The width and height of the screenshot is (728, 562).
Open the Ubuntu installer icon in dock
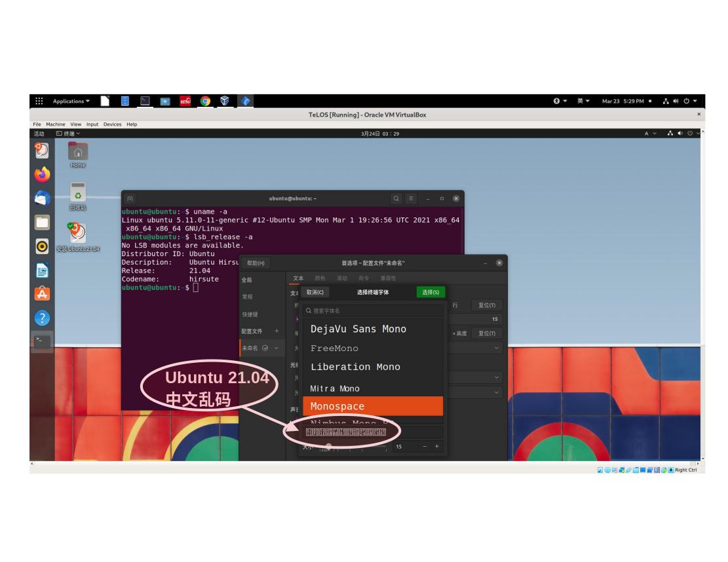click(42, 150)
